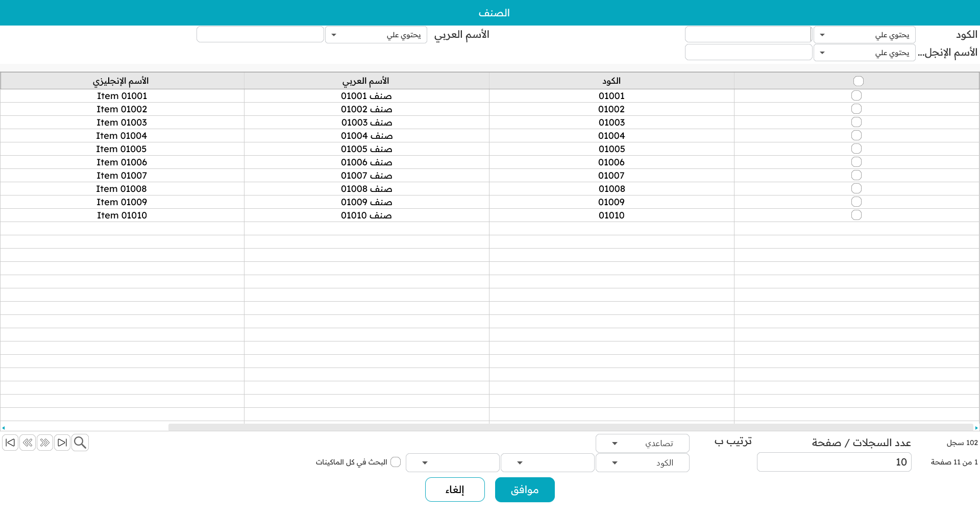Select the checkbox for row 01007

(x=856, y=175)
